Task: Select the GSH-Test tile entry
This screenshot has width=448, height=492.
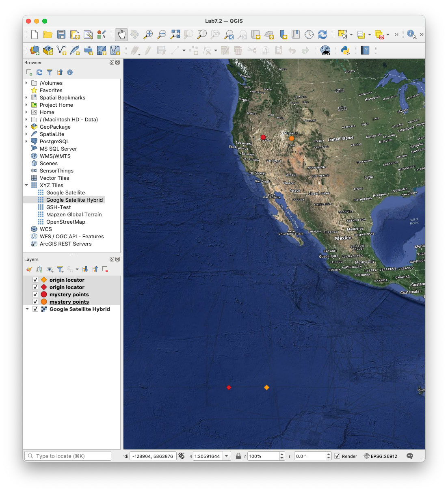Action: tap(58, 207)
